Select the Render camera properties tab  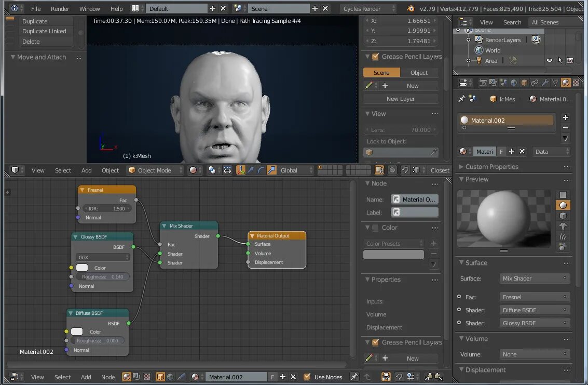pos(483,83)
